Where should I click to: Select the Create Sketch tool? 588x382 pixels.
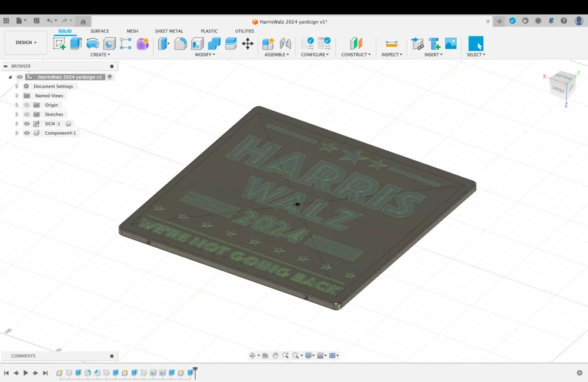point(59,44)
